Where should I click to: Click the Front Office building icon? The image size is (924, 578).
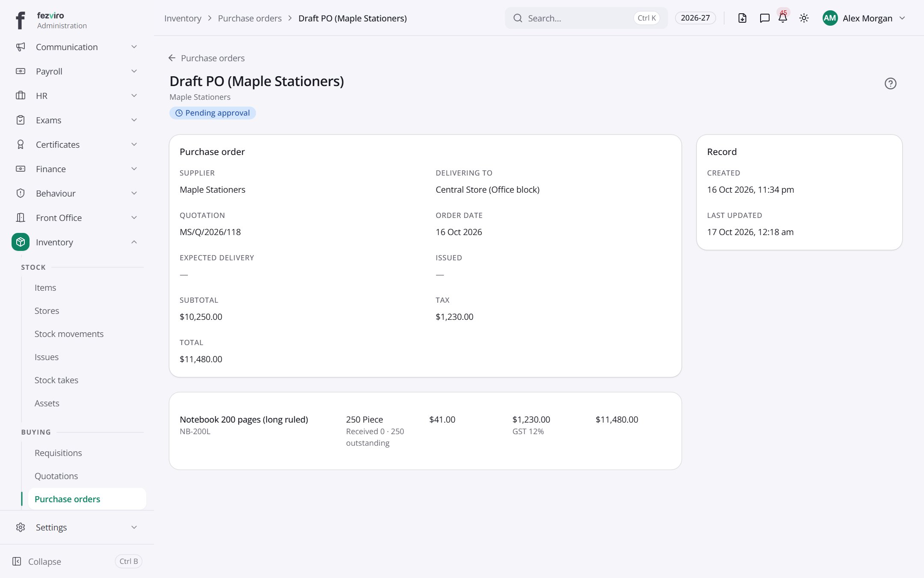coord(21,218)
